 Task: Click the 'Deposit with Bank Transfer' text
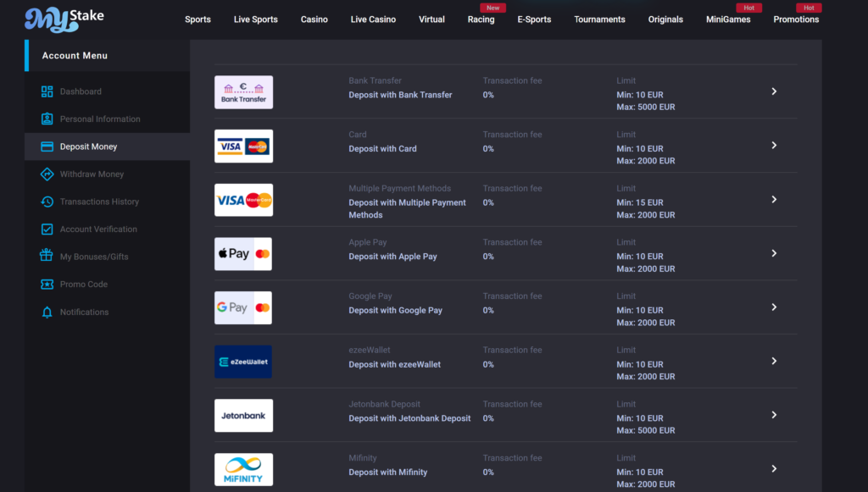400,95
